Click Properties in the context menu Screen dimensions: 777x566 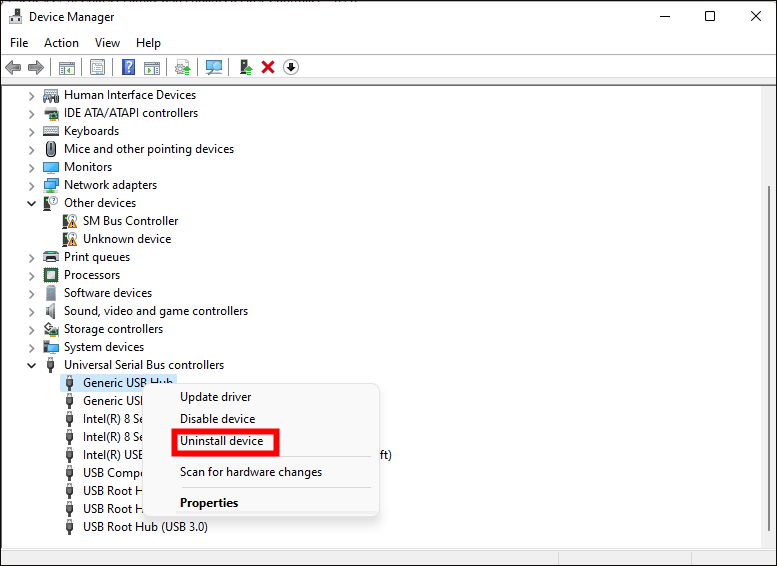click(209, 503)
